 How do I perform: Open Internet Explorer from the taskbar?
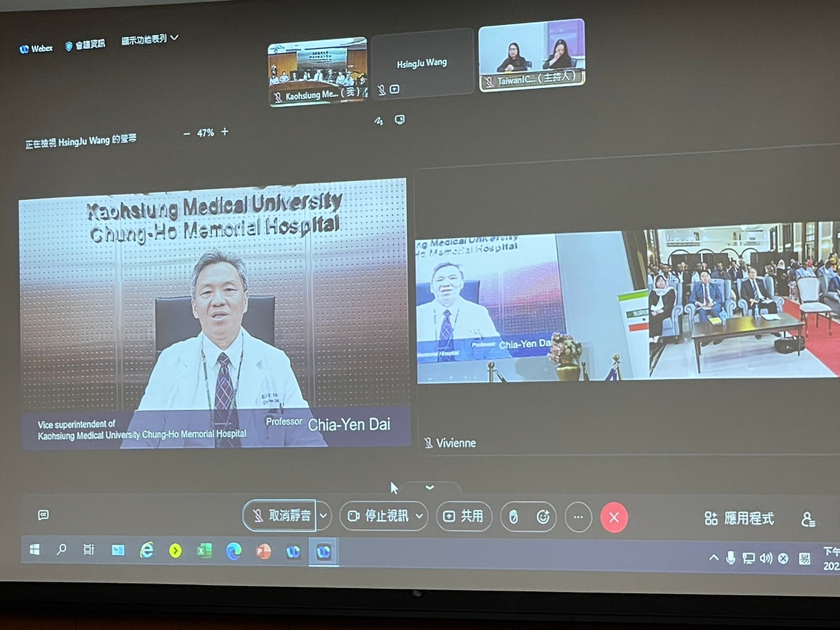147,550
